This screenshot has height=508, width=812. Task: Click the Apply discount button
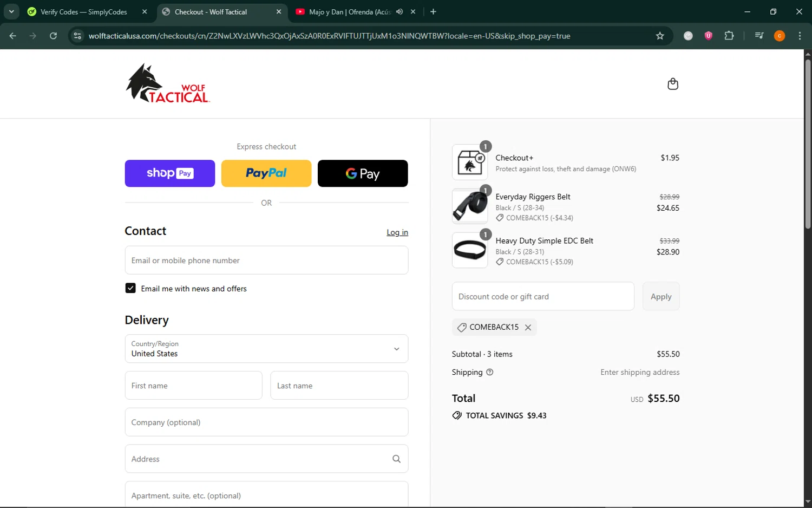tap(661, 296)
